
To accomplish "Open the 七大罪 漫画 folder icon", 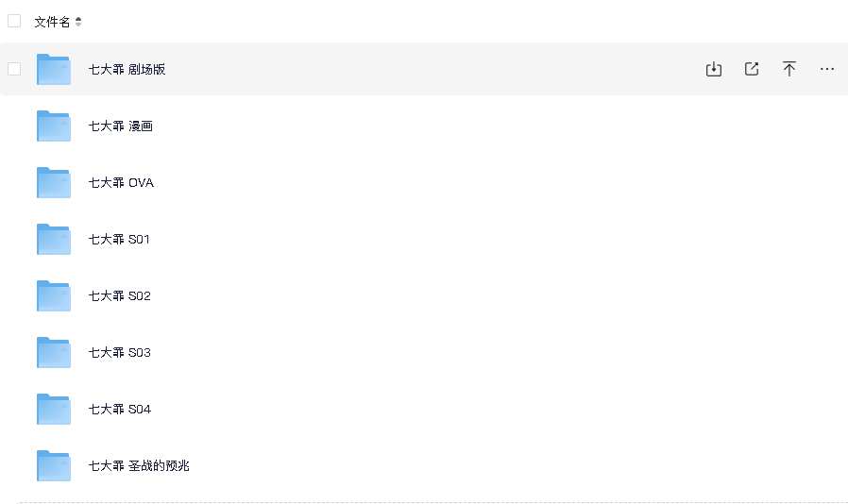I will click(x=54, y=126).
